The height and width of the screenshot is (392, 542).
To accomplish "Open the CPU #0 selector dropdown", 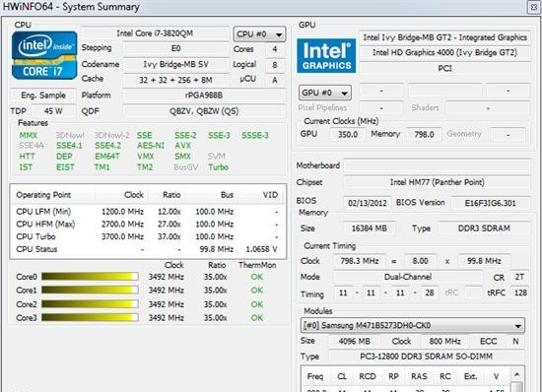I will click(x=259, y=34).
